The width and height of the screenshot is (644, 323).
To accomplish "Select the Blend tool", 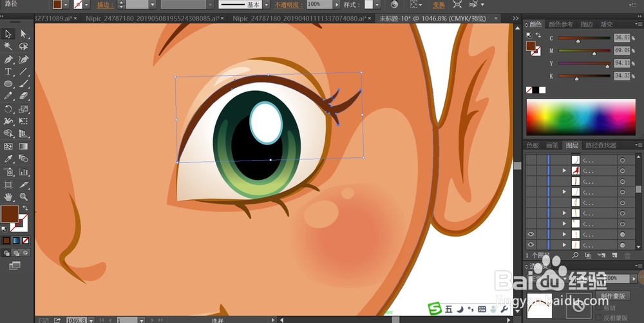I will tap(23, 159).
